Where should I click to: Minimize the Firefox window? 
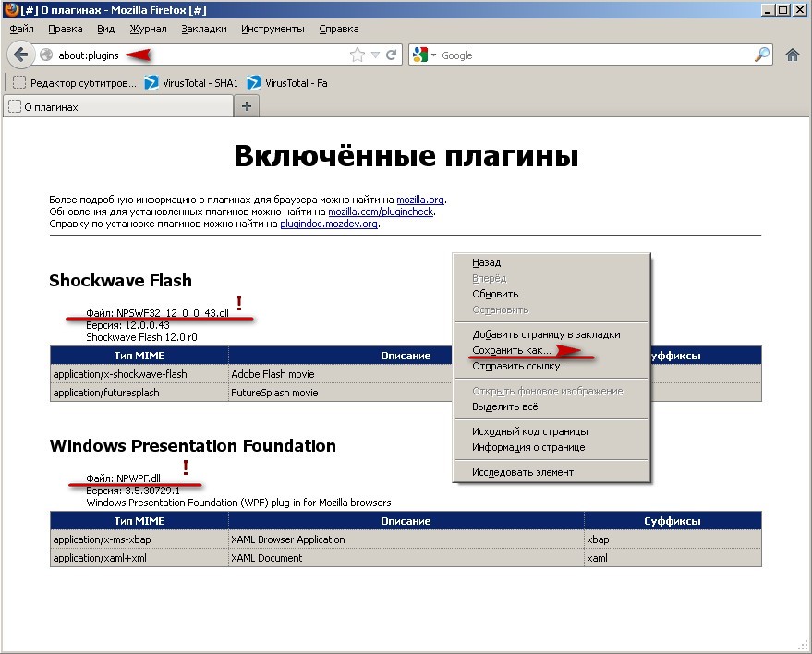pos(768,9)
